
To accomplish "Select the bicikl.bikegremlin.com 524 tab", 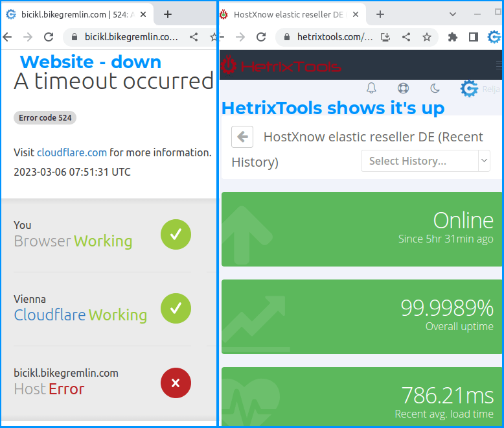I will point(77,14).
